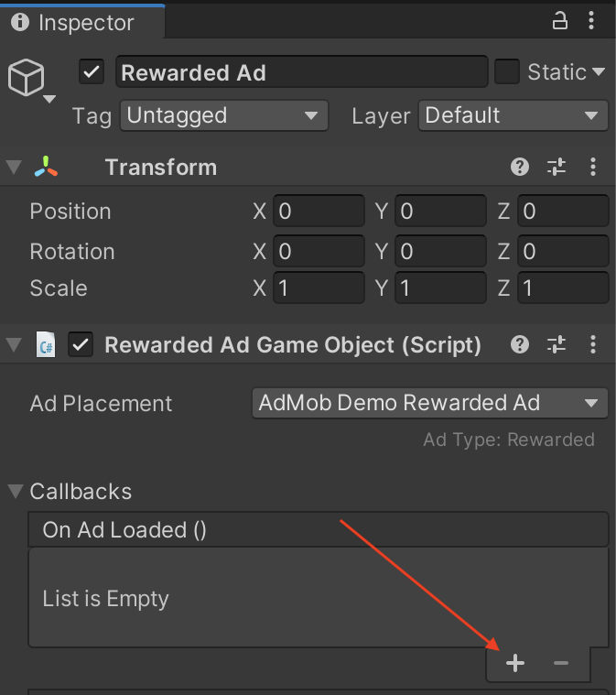
Task: Open the Ad Placement dropdown
Action: point(428,403)
